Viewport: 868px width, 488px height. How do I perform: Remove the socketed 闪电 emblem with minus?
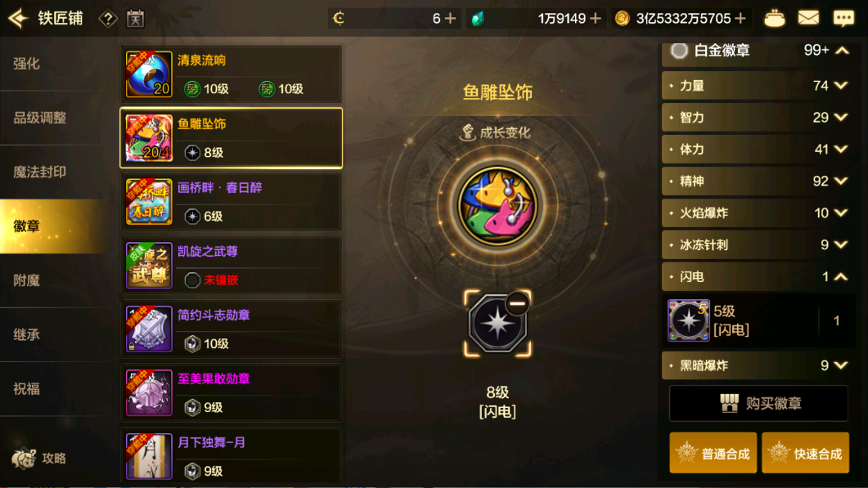[517, 303]
